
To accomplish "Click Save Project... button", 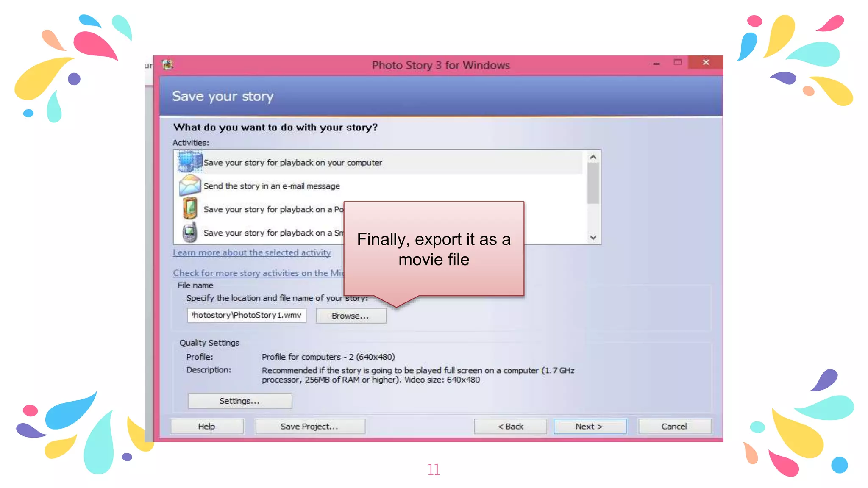I will (x=310, y=426).
